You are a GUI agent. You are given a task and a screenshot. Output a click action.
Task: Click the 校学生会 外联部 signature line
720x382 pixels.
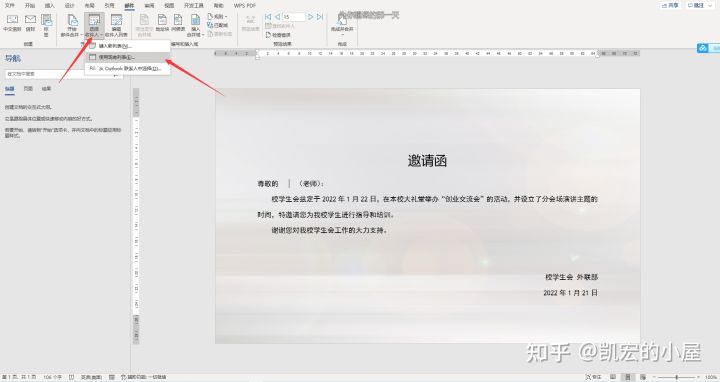point(571,277)
